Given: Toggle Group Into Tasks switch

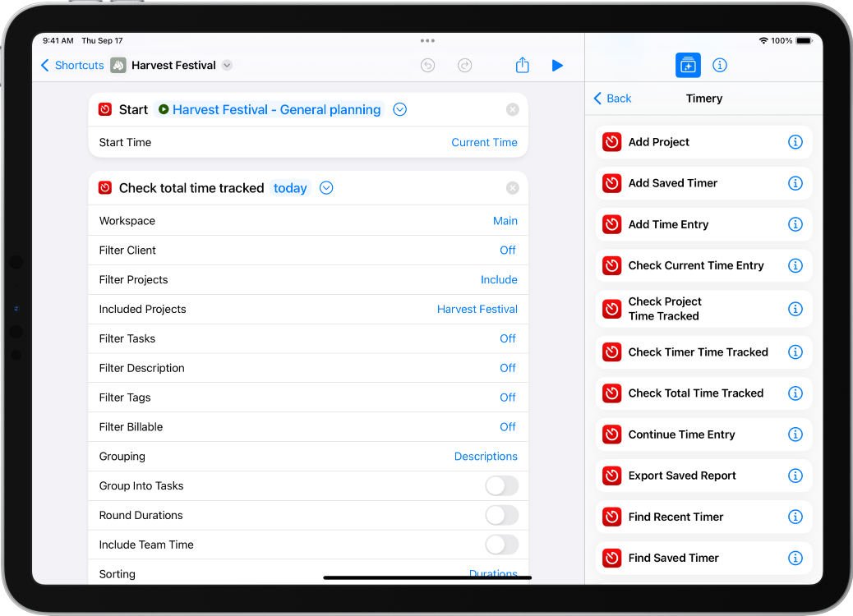Looking at the screenshot, I should 501,485.
